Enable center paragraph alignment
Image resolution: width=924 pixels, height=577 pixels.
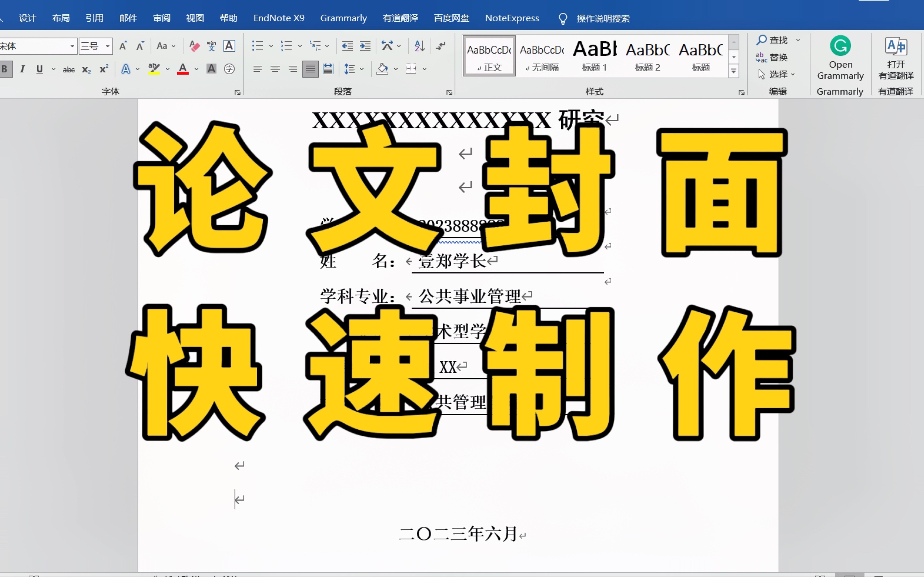tap(275, 69)
